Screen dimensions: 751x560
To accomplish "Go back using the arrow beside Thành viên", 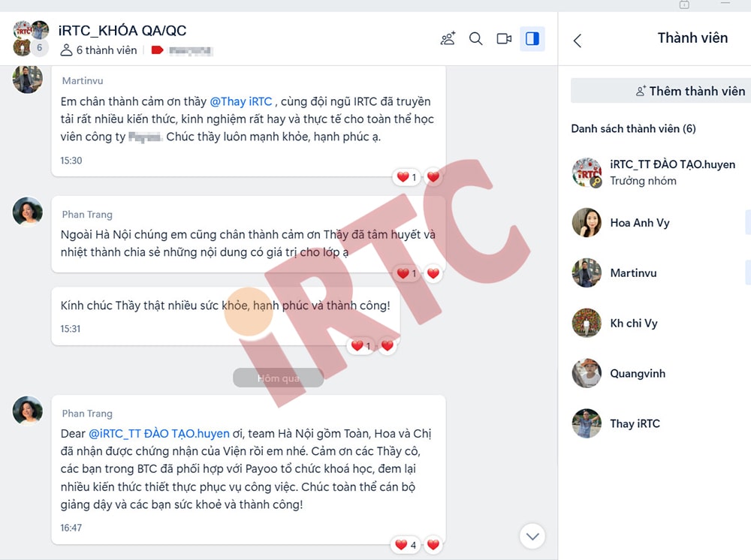I will point(578,41).
